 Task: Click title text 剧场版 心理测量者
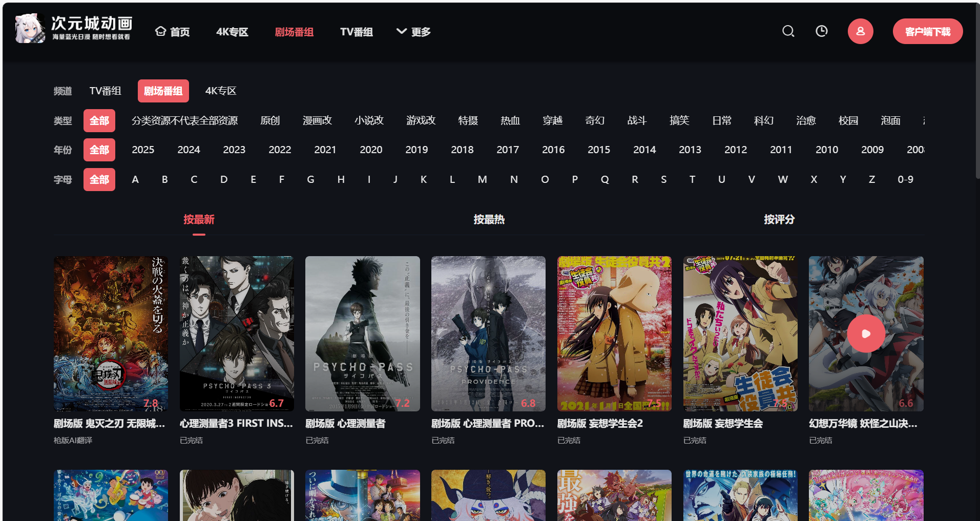[345, 424]
